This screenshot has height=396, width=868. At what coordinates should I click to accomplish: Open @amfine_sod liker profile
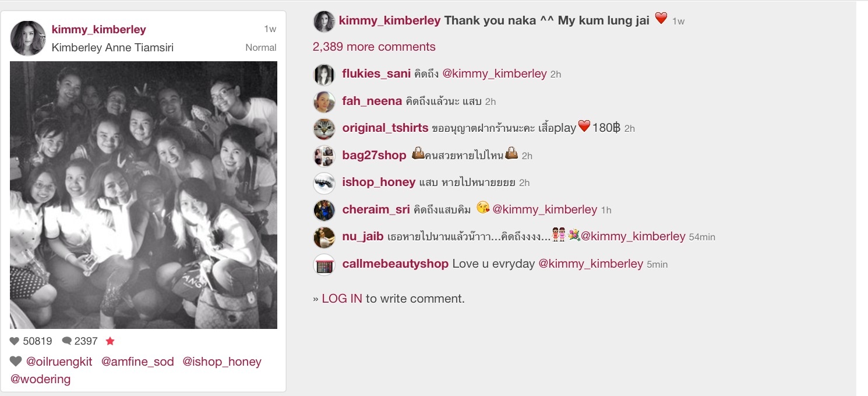click(x=137, y=362)
